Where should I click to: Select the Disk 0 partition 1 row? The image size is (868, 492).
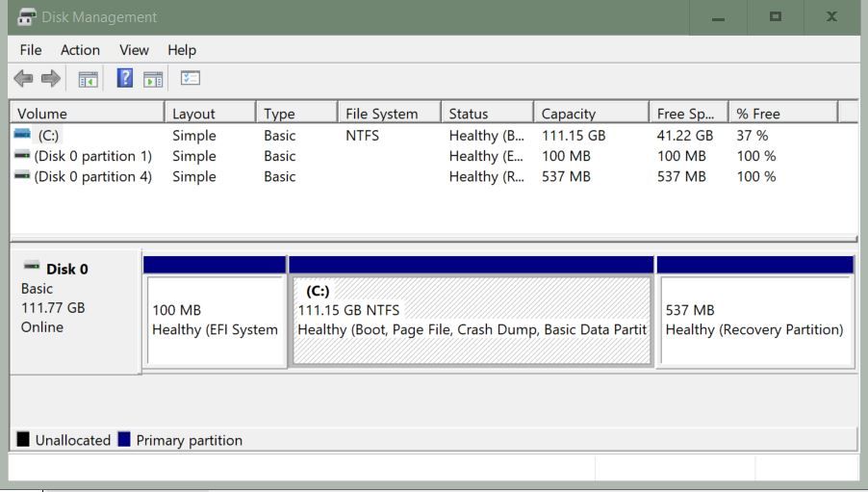point(92,156)
